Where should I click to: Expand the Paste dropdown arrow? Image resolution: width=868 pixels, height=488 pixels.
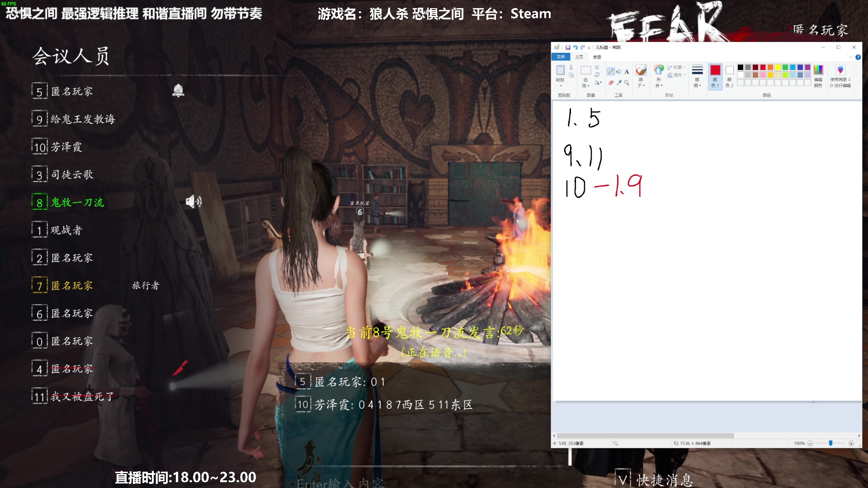[x=561, y=86]
